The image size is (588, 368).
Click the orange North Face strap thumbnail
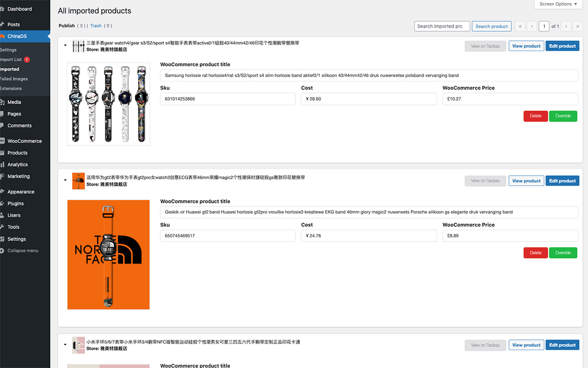click(108, 254)
